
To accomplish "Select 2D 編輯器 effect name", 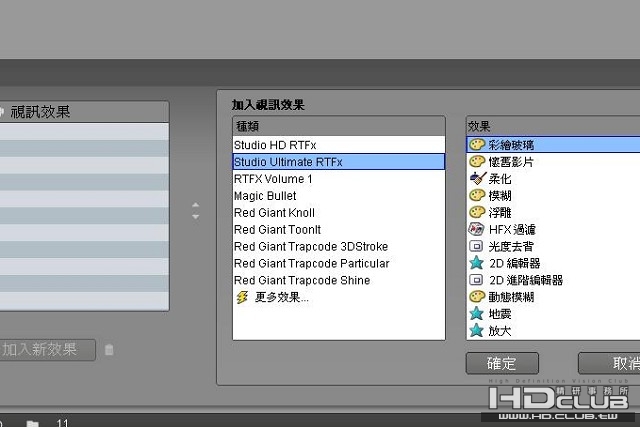I will [515, 263].
